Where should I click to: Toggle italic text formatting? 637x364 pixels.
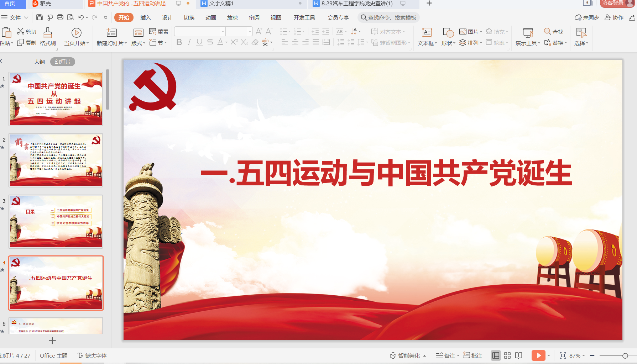(x=189, y=42)
